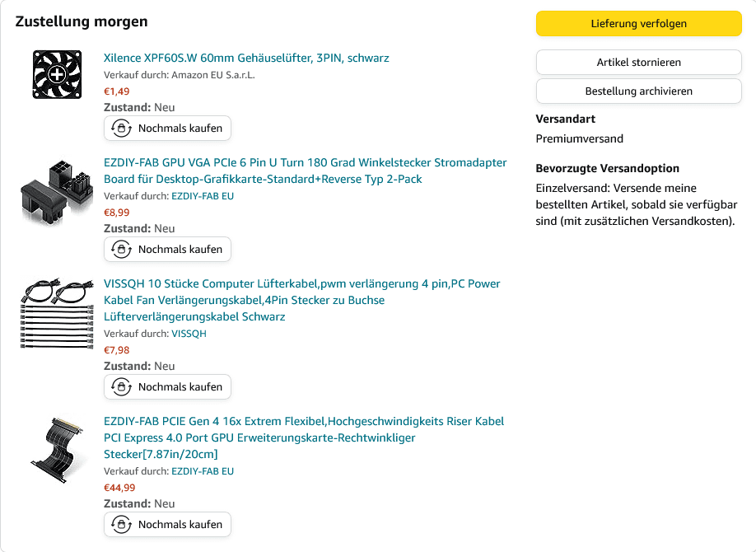Buy the Xilence fan again
Image resolution: width=756 pixels, height=552 pixels.
(x=167, y=129)
